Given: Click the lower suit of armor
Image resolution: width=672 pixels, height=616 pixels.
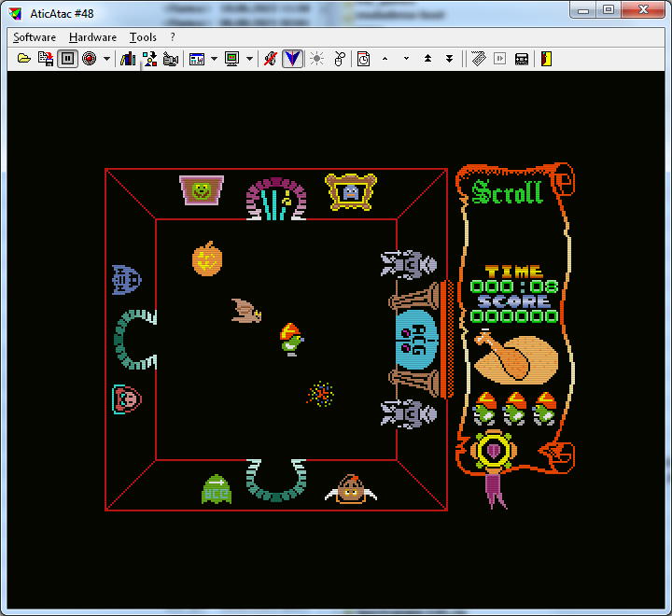Looking at the screenshot, I should point(409,414).
